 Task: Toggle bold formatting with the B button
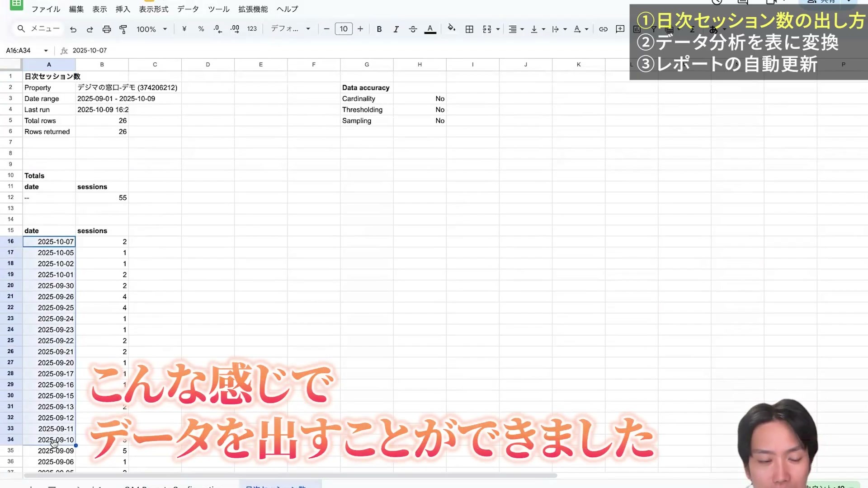click(379, 29)
